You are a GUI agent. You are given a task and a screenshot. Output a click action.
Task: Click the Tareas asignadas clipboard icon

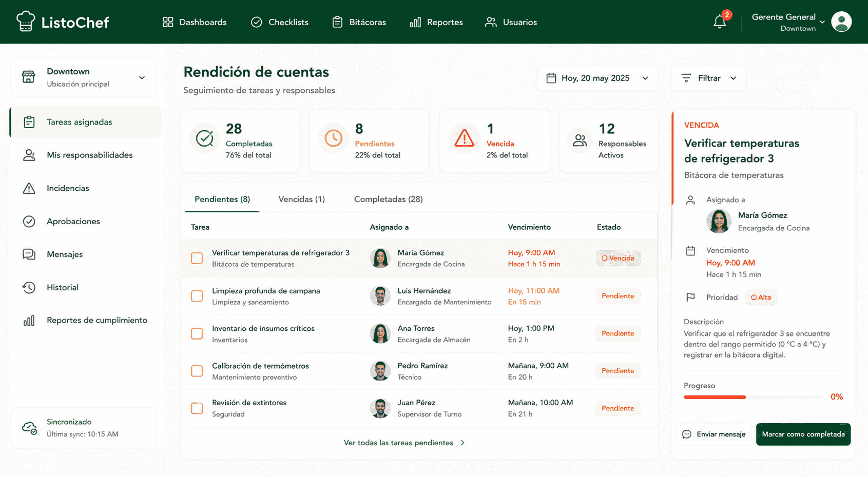coord(29,122)
